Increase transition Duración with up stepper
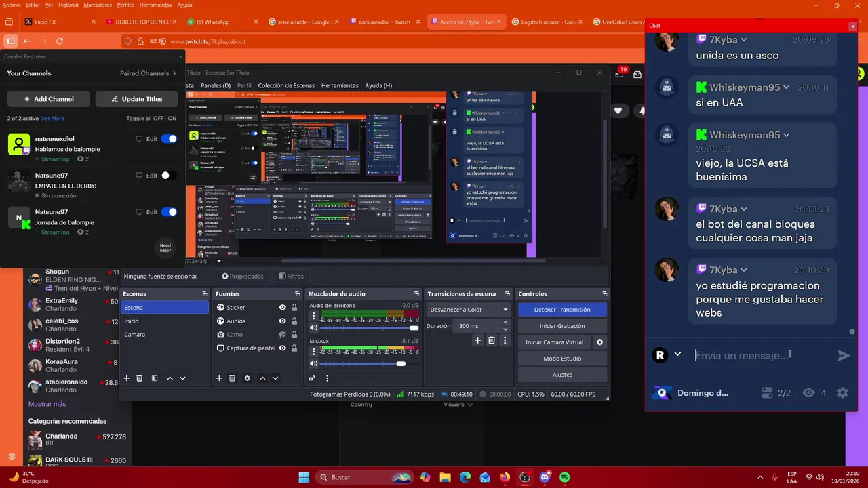The width and height of the screenshot is (868, 488). coord(505,323)
